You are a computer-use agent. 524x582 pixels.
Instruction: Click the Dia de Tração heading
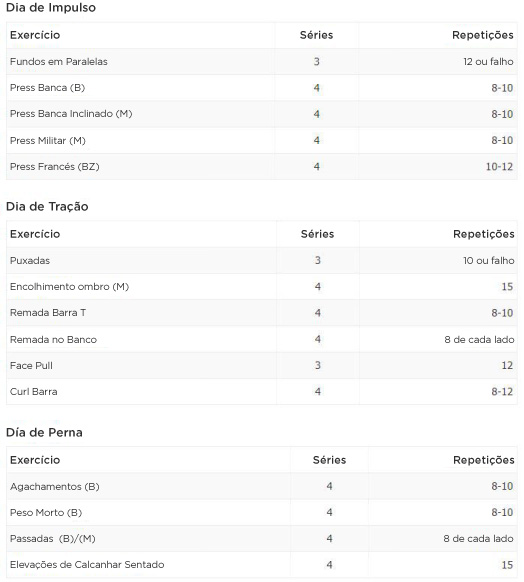[x=47, y=206]
